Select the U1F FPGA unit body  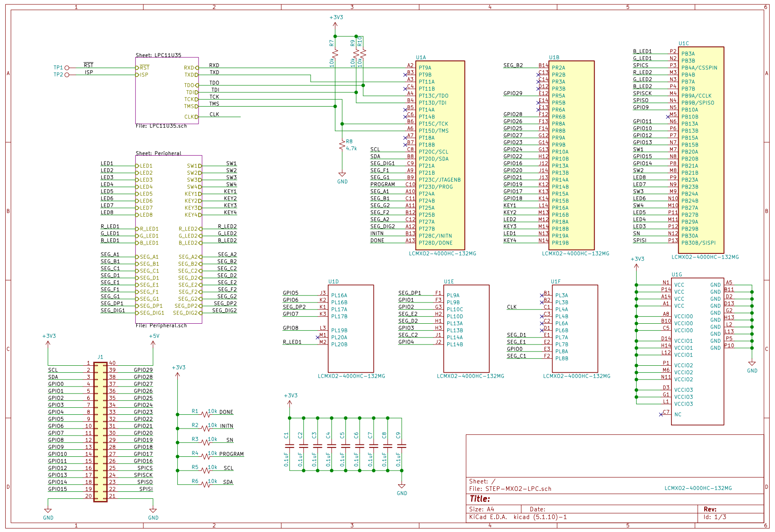575,329
